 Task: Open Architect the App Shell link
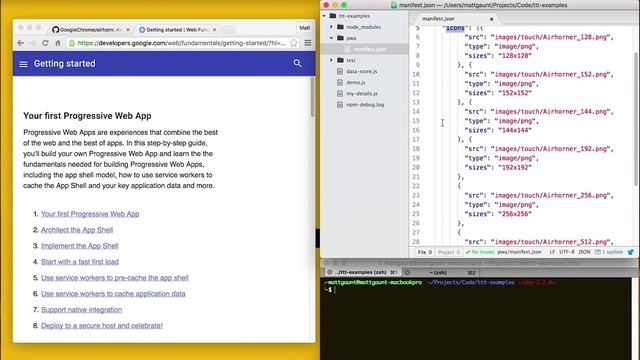[x=77, y=230]
